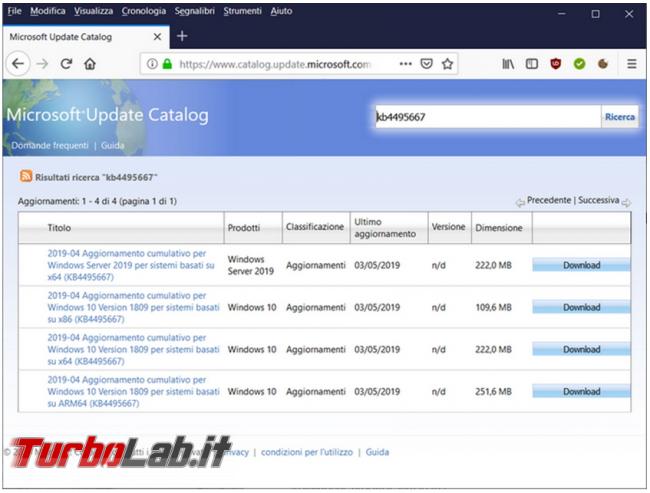The height and width of the screenshot is (493, 650).
Task: Open condizioni per l'utilizzo link
Action: pyautogui.click(x=307, y=452)
